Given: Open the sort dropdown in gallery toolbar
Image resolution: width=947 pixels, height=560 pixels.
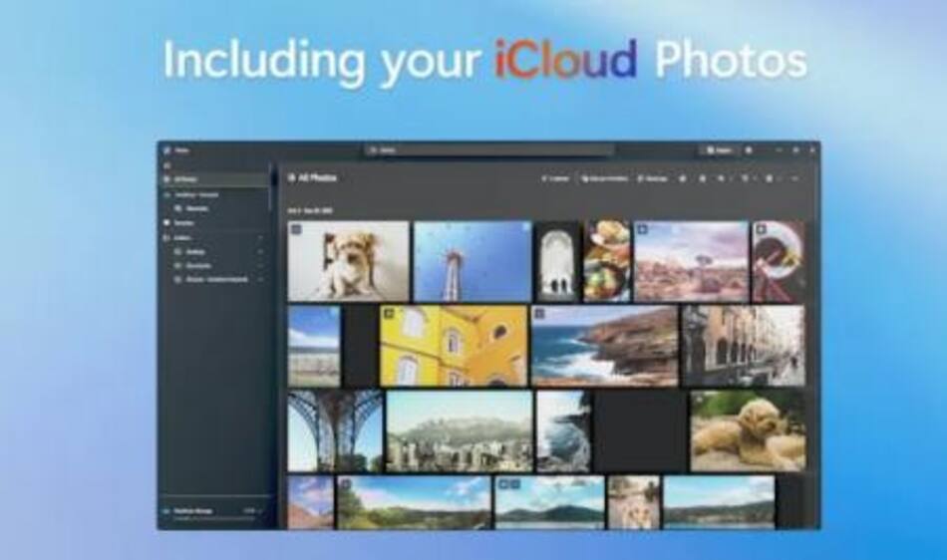Looking at the screenshot, I should pyautogui.click(x=746, y=178).
